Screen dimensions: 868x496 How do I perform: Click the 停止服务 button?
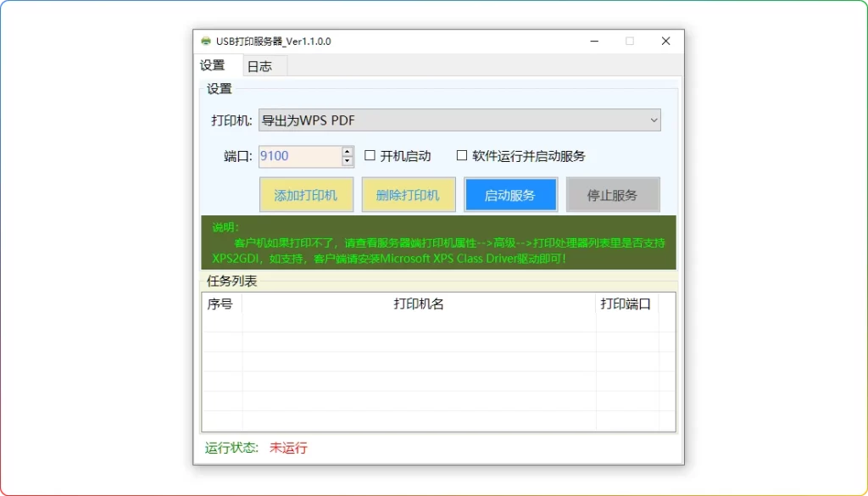(x=613, y=195)
